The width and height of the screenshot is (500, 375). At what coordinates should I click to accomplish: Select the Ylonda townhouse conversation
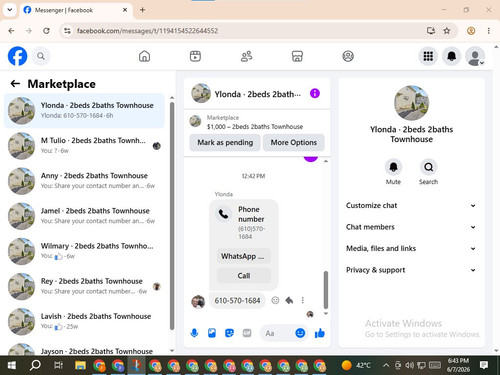pos(84,111)
